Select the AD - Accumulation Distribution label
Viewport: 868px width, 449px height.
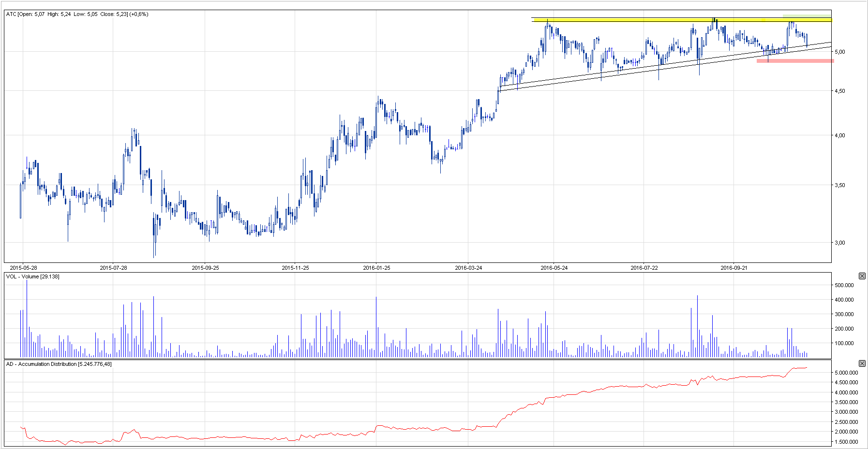pos(59,364)
